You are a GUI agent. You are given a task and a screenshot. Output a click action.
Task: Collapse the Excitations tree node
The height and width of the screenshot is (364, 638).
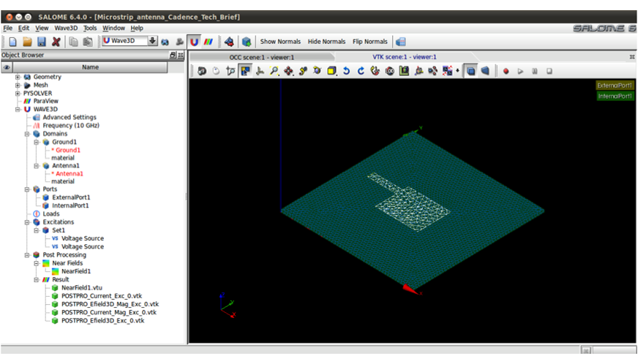point(27,222)
